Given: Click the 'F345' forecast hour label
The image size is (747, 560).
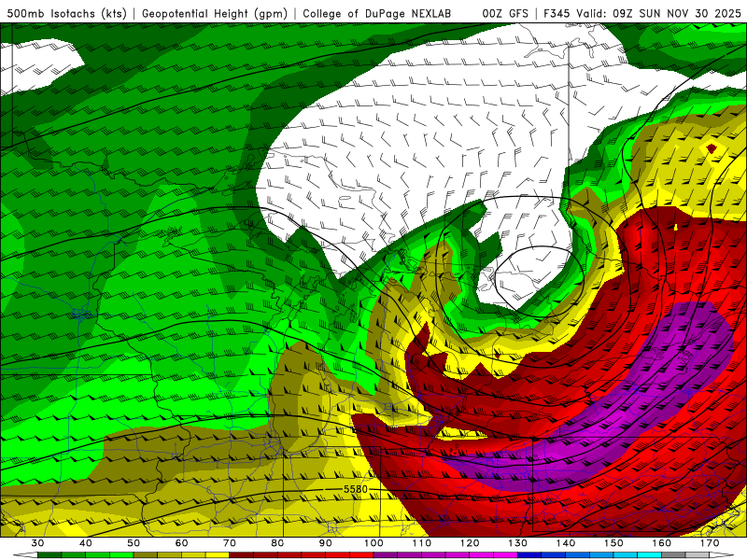Looking at the screenshot, I should 557,13.
